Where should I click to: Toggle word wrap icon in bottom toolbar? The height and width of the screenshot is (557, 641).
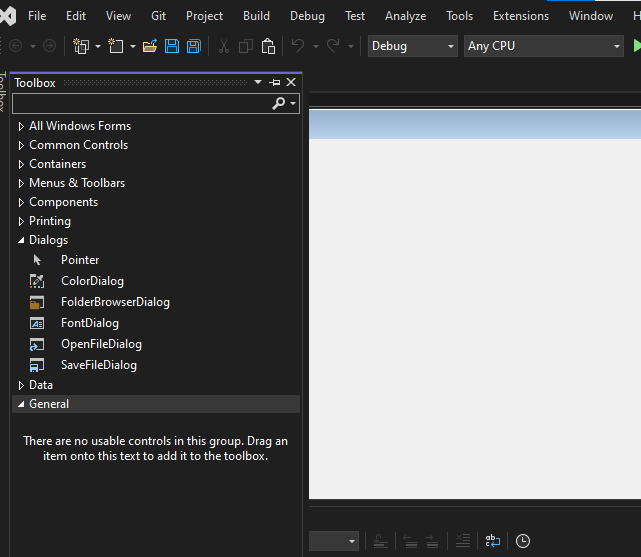(x=493, y=541)
